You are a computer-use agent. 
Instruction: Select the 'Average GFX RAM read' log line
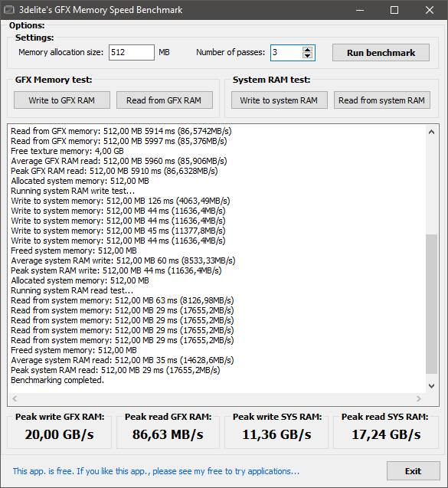[119, 161]
